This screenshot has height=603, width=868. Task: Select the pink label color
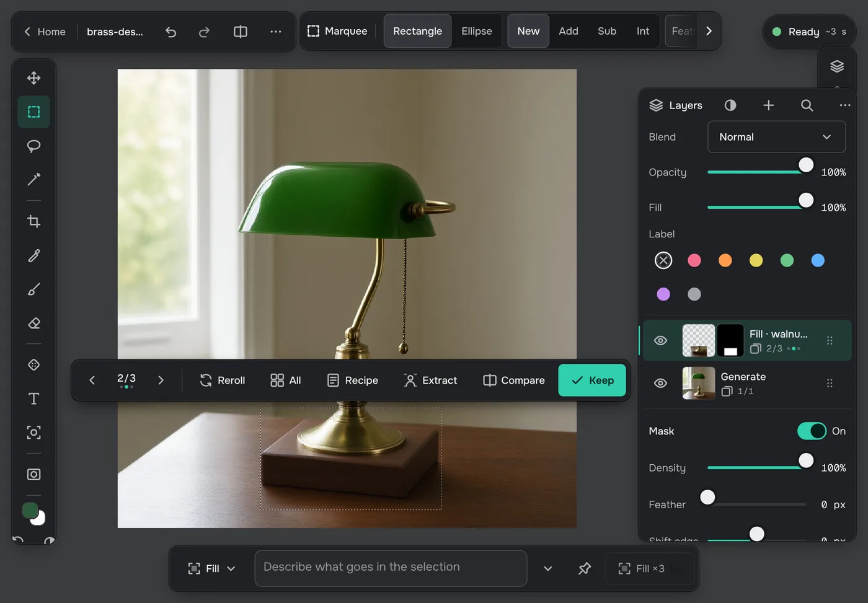[694, 260]
